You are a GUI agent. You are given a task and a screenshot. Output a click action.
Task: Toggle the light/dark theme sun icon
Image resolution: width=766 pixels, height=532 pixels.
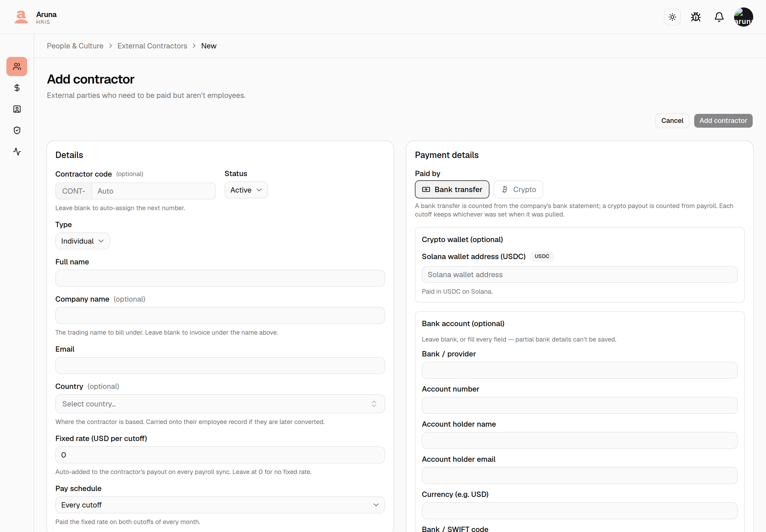point(672,17)
